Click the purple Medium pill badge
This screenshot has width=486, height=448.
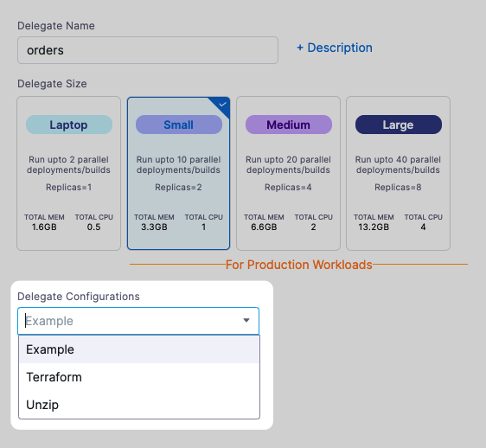(289, 125)
